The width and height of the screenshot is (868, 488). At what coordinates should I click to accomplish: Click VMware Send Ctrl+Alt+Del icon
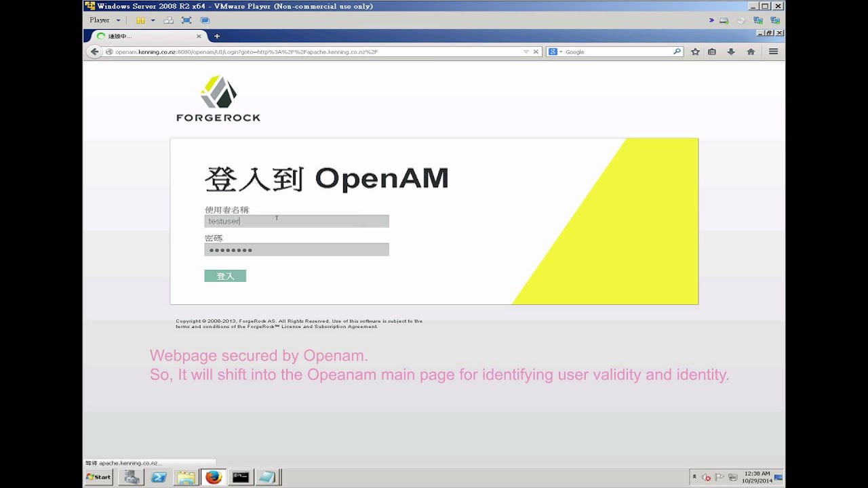(168, 20)
